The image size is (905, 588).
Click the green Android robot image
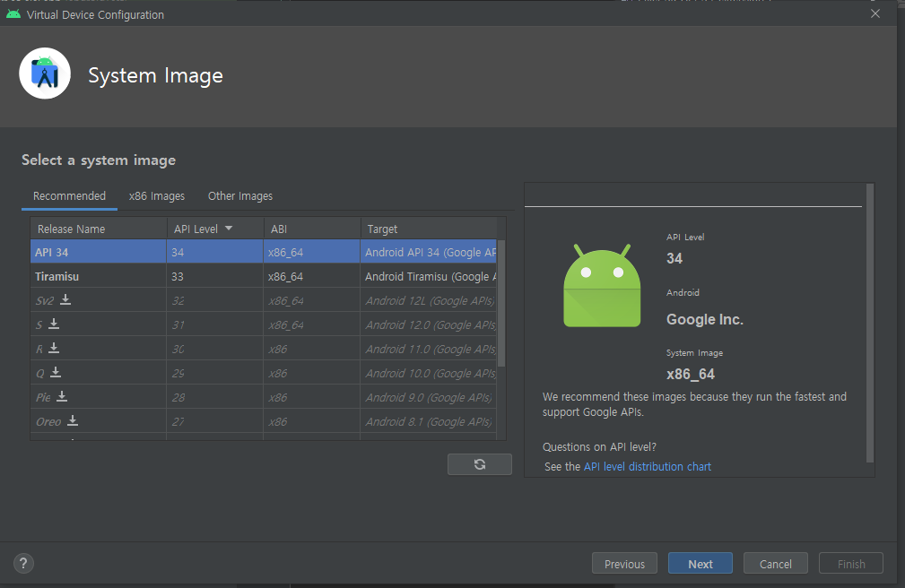pos(602,285)
